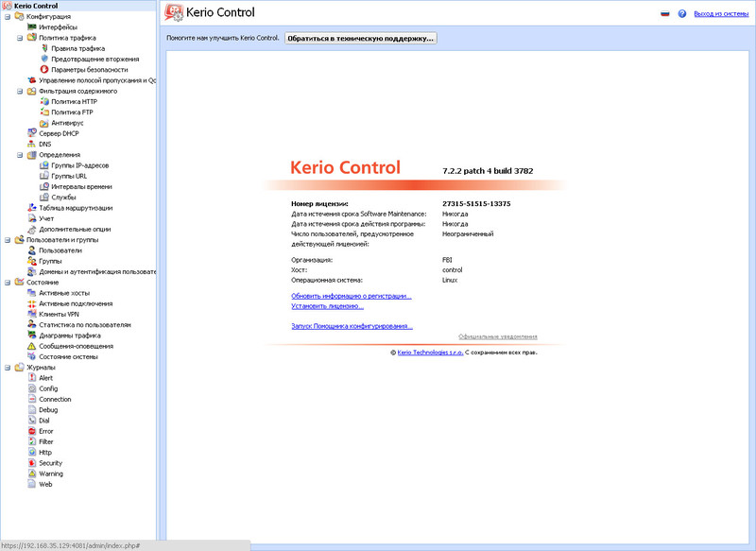Open the Error log icon
This screenshot has width=756, height=551.
pos(31,431)
